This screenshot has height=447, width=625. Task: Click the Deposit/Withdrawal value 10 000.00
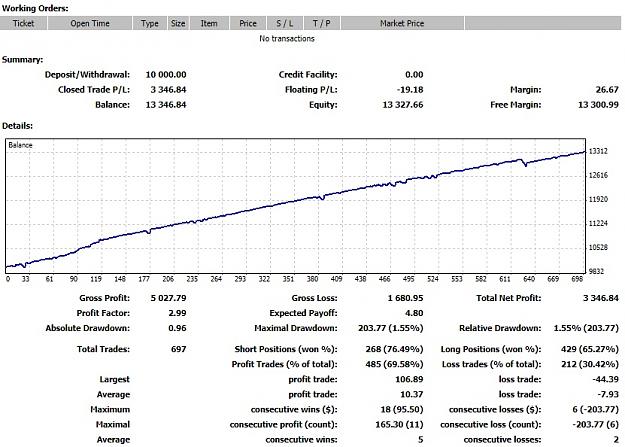(166, 75)
